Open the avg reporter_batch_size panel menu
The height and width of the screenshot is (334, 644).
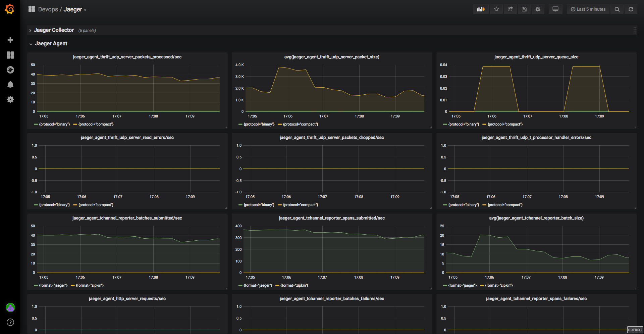536,218
